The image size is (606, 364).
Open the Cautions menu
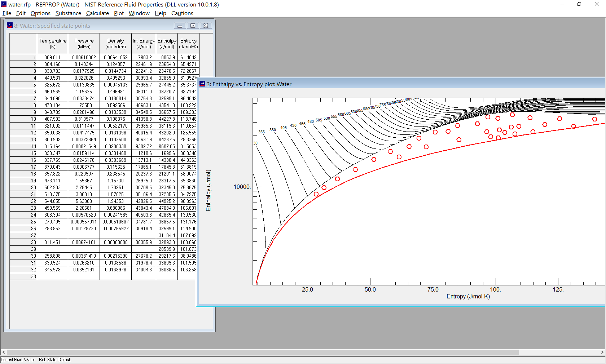pyautogui.click(x=182, y=13)
